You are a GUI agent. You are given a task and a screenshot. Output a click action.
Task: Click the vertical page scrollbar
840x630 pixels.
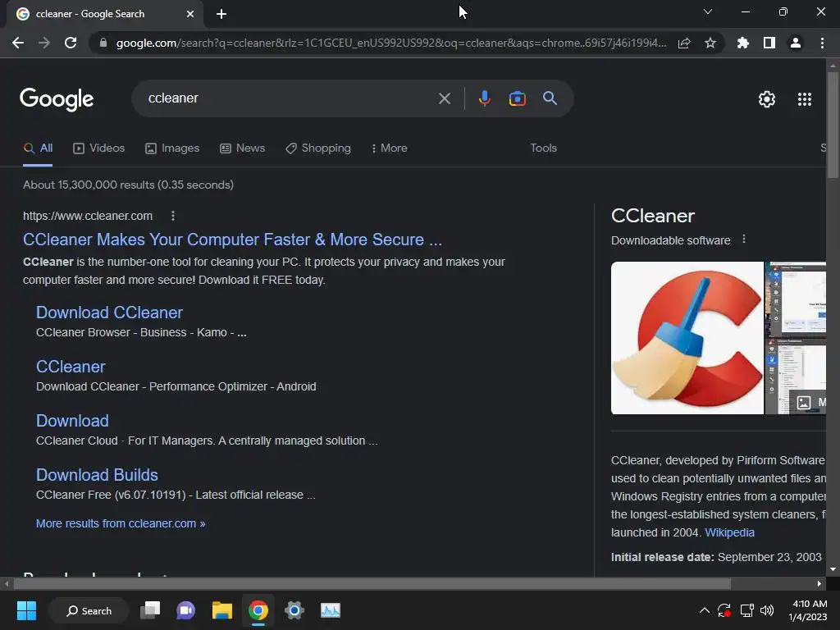(833, 125)
